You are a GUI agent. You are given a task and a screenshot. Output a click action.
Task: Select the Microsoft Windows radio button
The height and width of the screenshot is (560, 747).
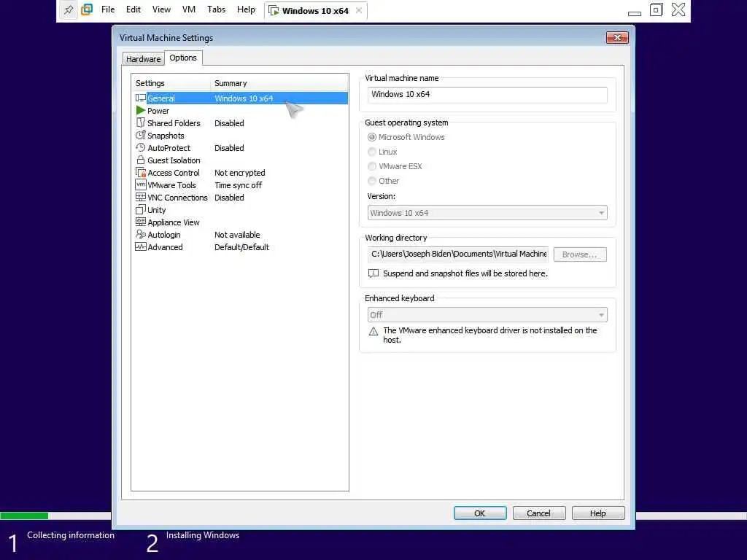click(x=372, y=137)
